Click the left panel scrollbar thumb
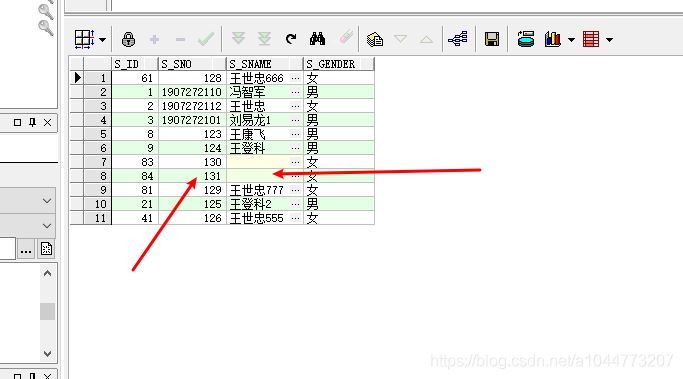This screenshot has width=683, height=379. pos(47,311)
